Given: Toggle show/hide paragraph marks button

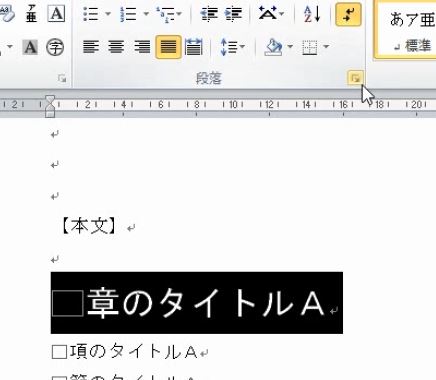Looking at the screenshot, I should pos(348,14).
